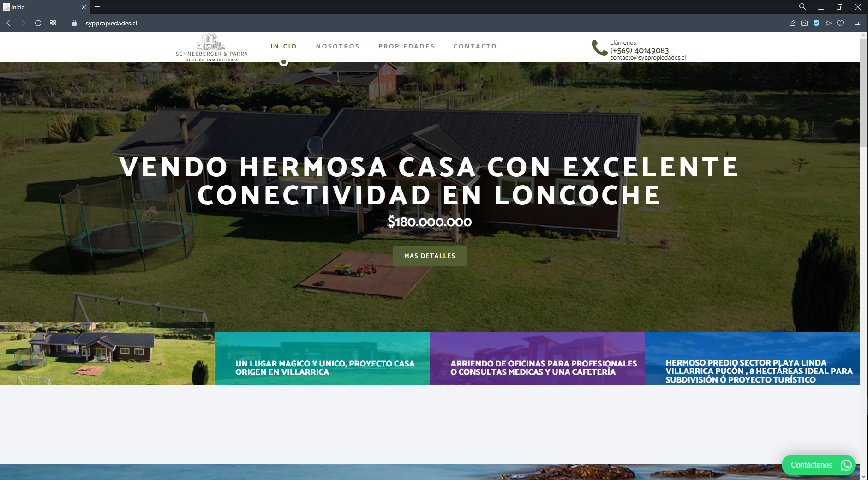Viewport: 868px width, 480px height.
Task: Click the browser back arrow
Action: [8, 23]
